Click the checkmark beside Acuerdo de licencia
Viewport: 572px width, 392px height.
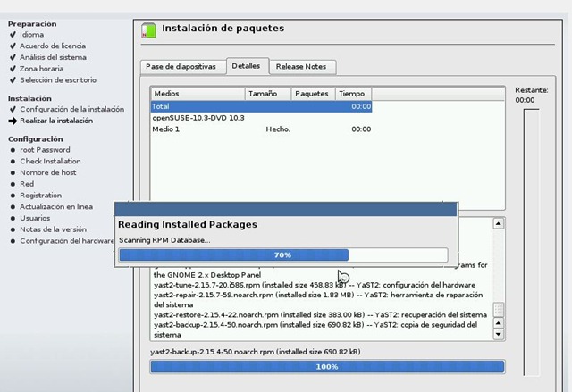pyautogui.click(x=13, y=46)
